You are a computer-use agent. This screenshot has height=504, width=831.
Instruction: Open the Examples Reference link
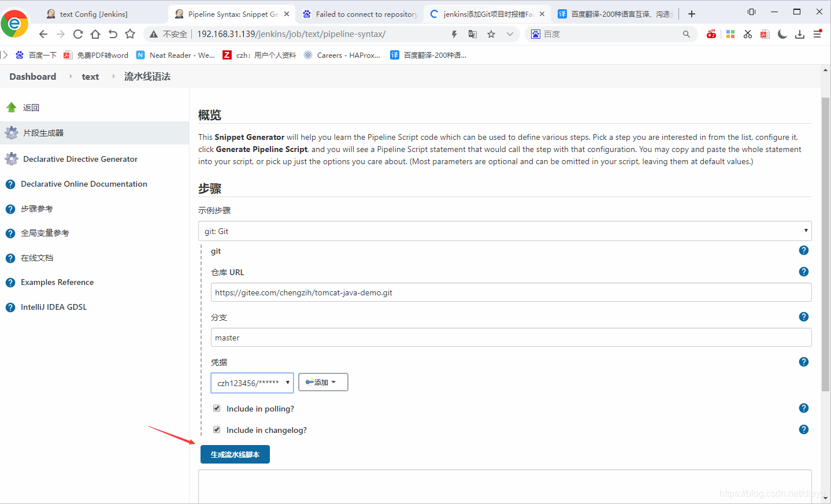tap(57, 282)
